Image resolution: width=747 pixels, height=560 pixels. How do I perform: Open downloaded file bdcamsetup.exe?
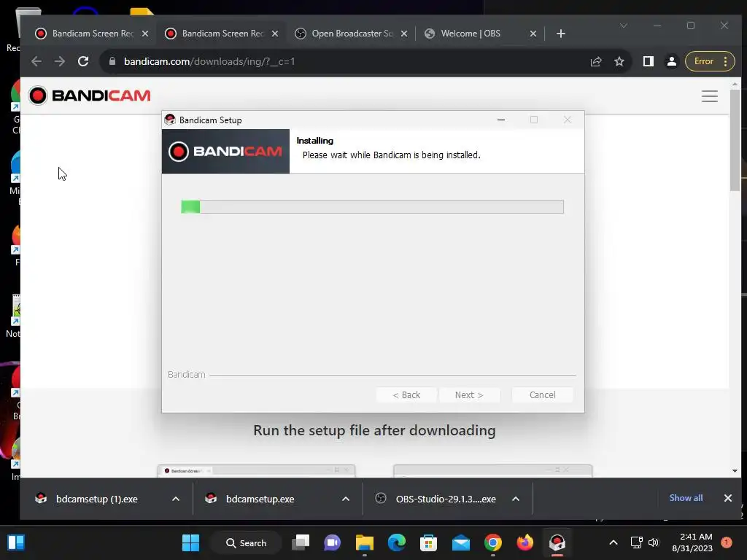260,499
